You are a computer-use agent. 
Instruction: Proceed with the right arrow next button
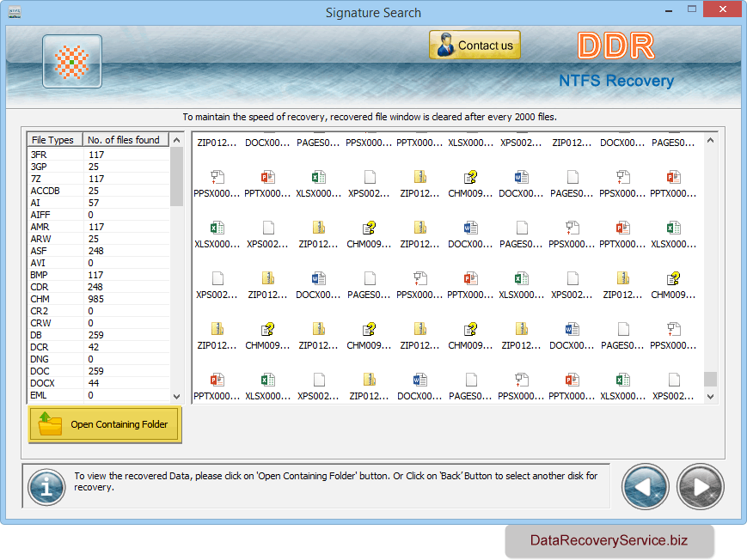(700, 487)
